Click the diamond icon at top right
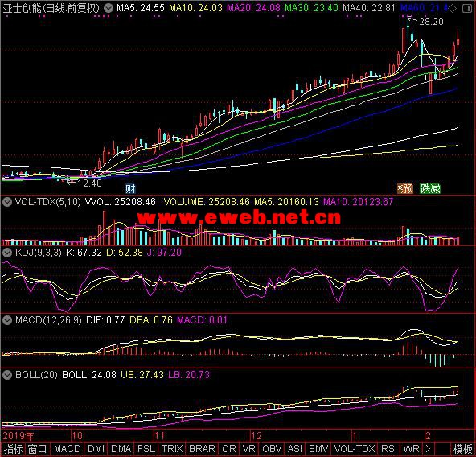This screenshot has height=457, width=476. 453,9
